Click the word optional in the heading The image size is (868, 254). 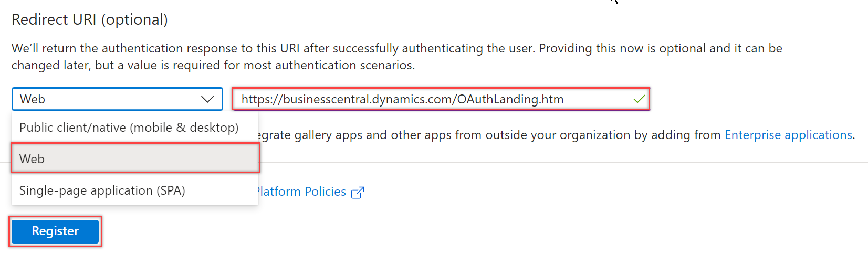(x=134, y=19)
